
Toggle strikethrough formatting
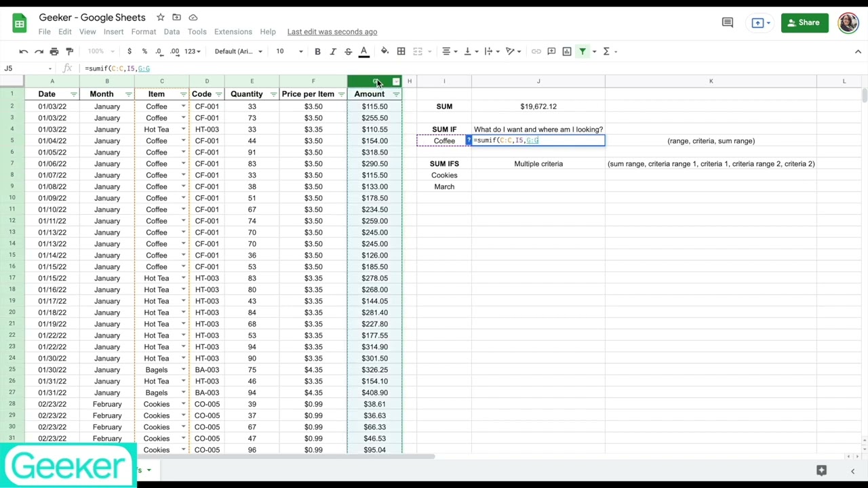(348, 52)
